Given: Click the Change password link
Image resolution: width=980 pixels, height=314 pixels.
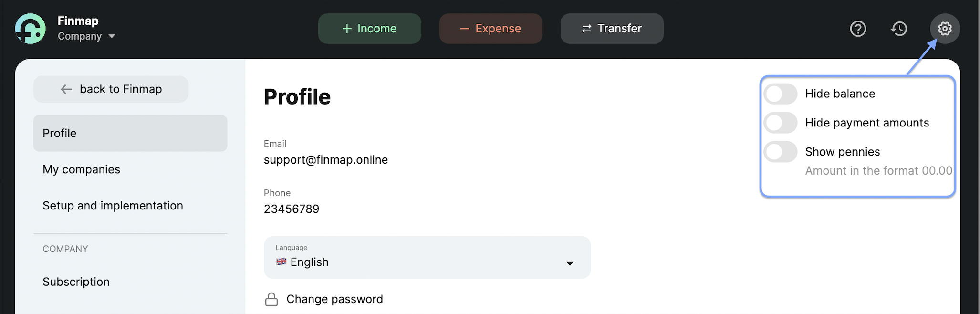Looking at the screenshot, I should point(334,299).
